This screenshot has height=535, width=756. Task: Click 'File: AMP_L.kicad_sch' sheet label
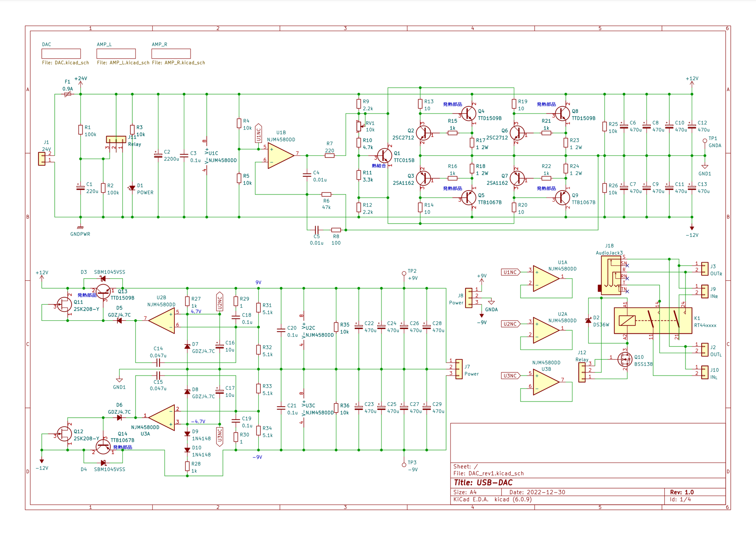(x=123, y=63)
